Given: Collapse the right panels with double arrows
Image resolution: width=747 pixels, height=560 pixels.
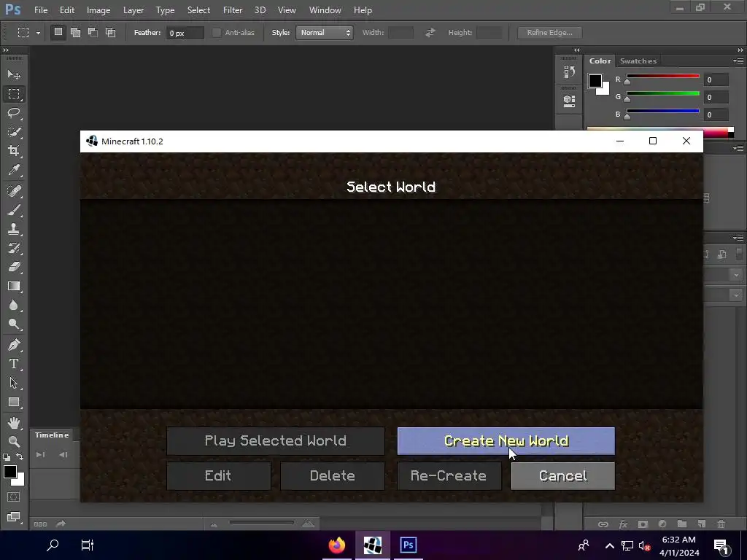Looking at the screenshot, I should 740,50.
